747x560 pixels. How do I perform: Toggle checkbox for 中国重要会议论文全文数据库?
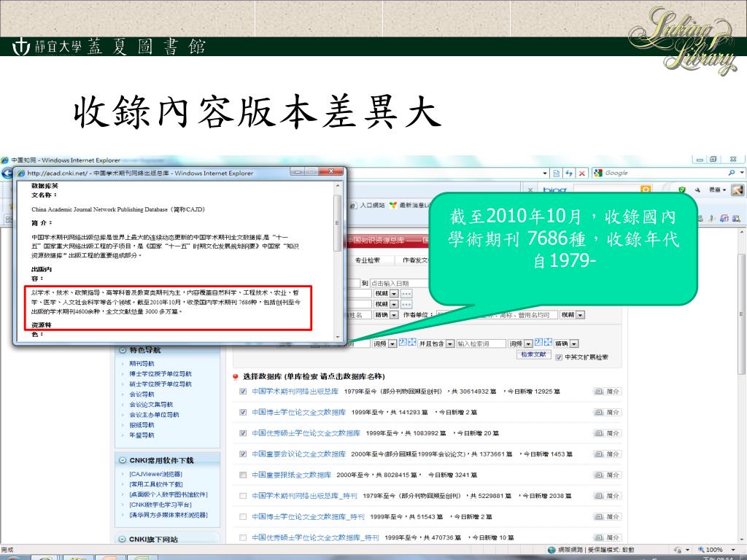coord(243,454)
